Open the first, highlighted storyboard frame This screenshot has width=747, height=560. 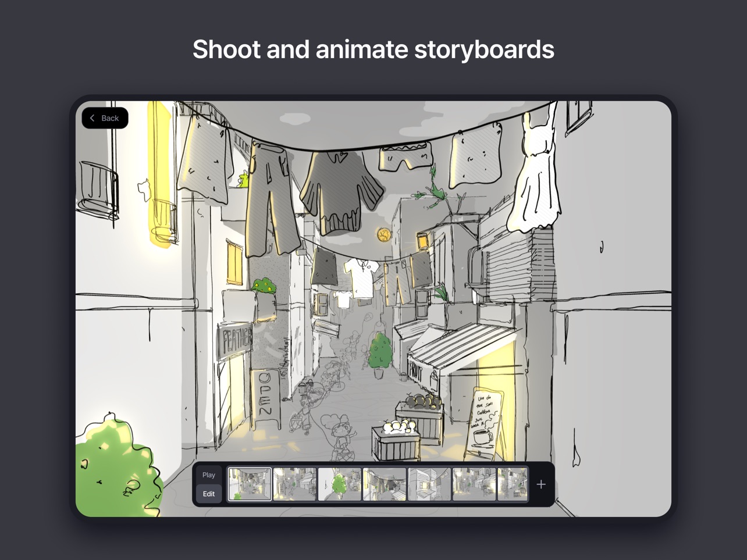coord(250,484)
